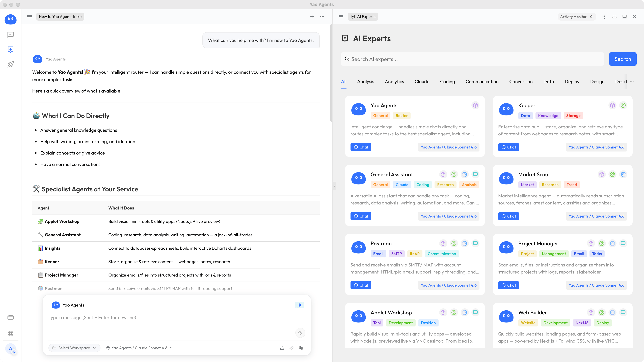644x362 pixels.
Task: Click the chip icon on General Assistant card
Action: 465,174
